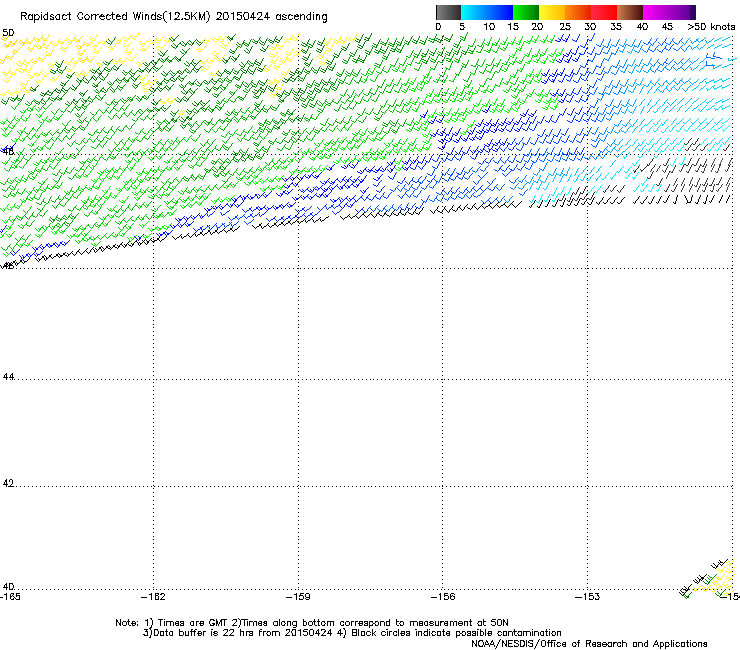Click the '40' legend tick label
The width and height of the screenshot is (740, 650).
tap(642, 27)
